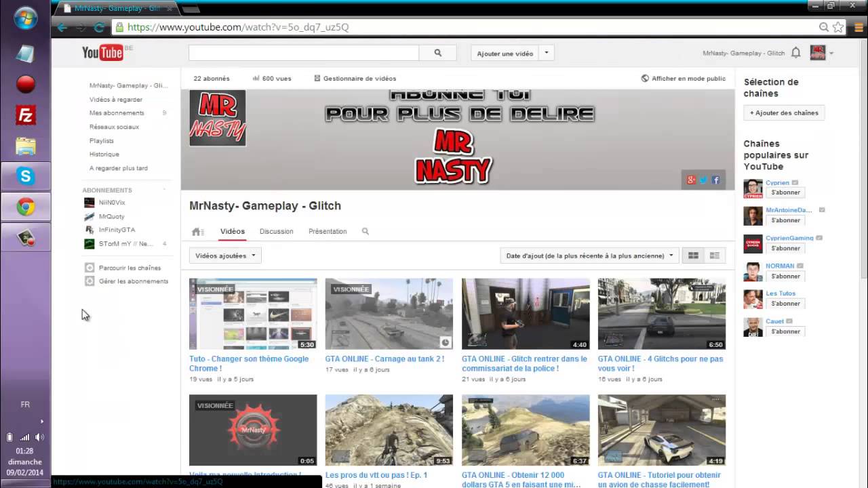Show hidden tray icons arrow
The image size is (868, 488).
click(x=42, y=421)
